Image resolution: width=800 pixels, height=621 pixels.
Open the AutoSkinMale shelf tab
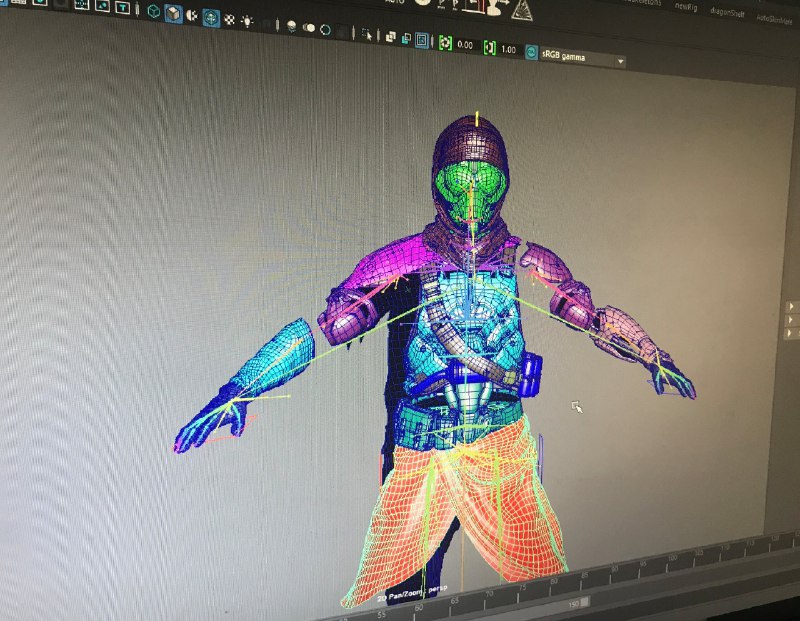pyautogui.click(x=774, y=19)
